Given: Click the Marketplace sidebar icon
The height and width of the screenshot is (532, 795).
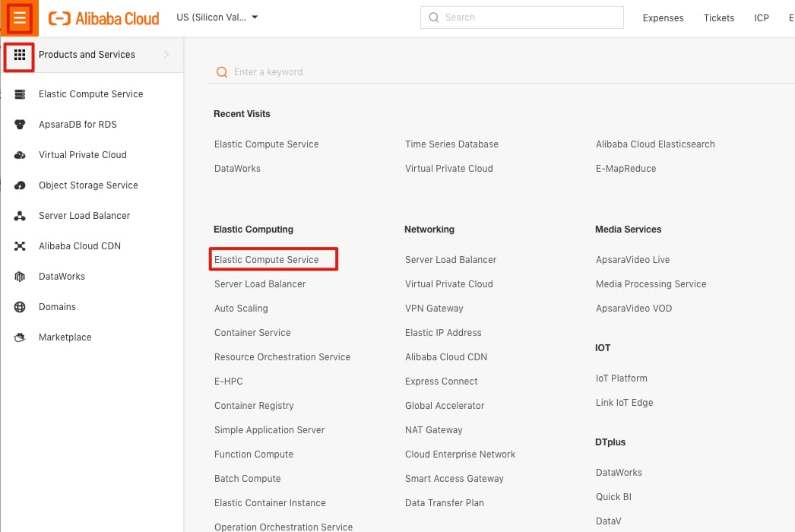Looking at the screenshot, I should click(20, 337).
